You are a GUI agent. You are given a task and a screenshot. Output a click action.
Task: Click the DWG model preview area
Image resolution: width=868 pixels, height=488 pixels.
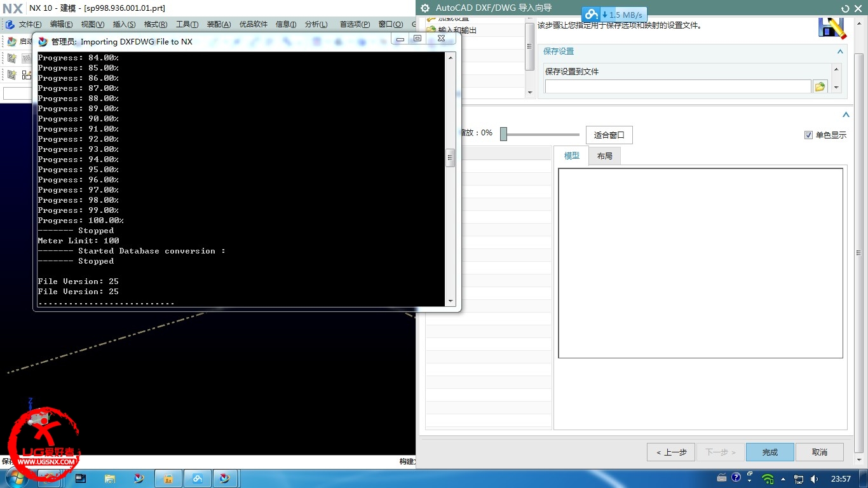click(x=700, y=263)
